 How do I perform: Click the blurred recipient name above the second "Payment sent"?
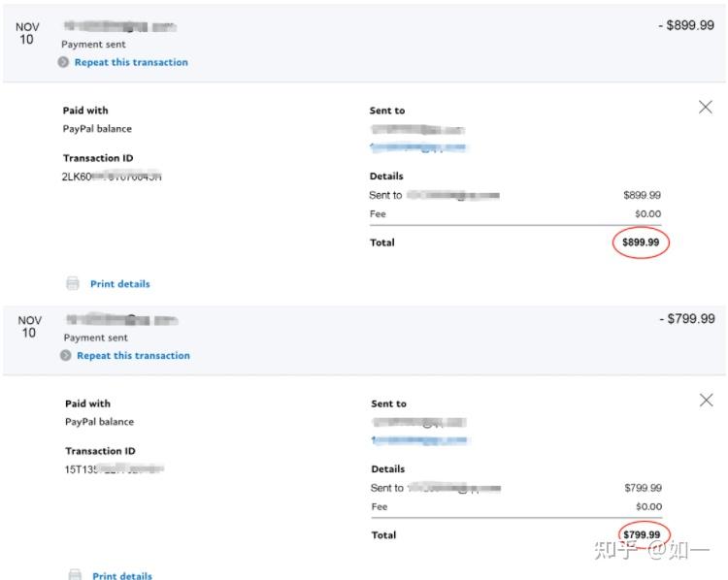coord(122,319)
